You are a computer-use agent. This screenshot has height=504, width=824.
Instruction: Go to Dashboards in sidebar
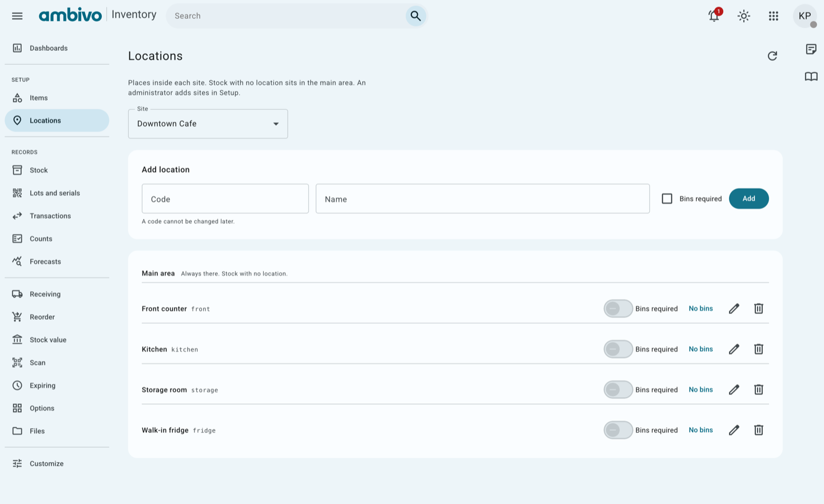coord(57,48)
